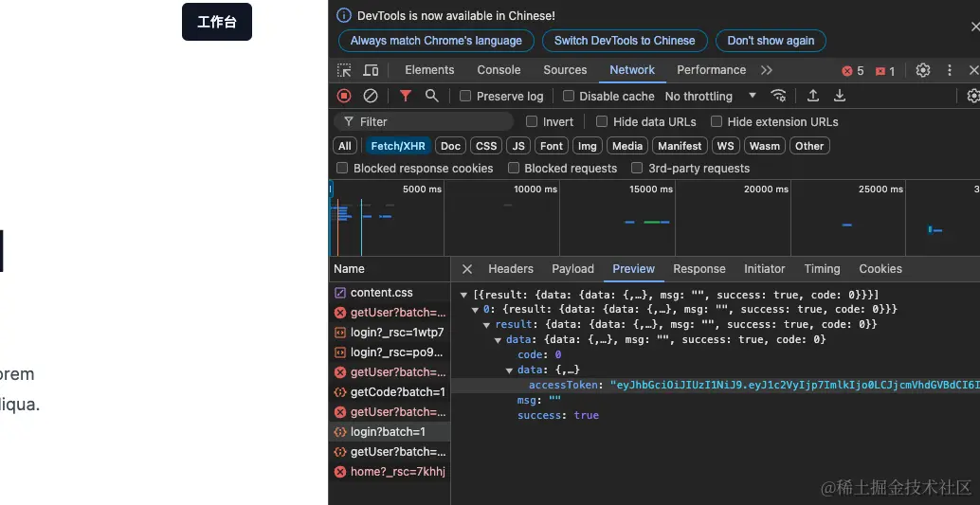Show more DevTools tabs chevrons
Image resolution: width=980 pixels, height=505 pixels.
(x=766, y=70)
